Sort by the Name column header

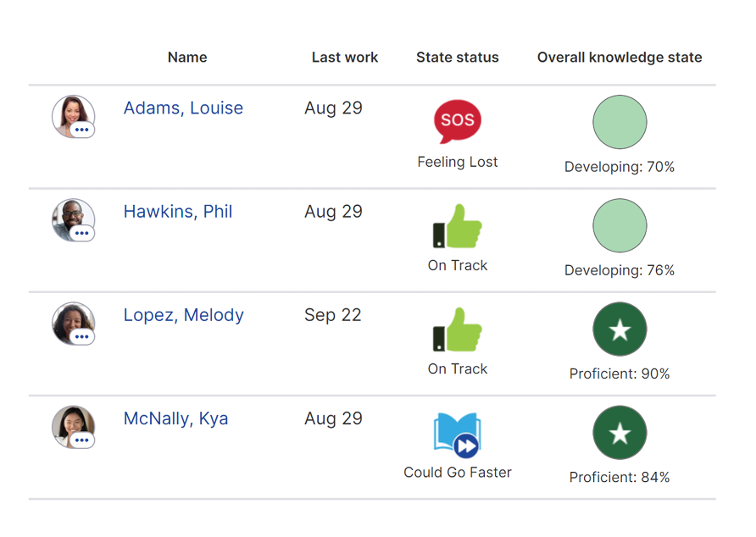(x=186, y=57)
